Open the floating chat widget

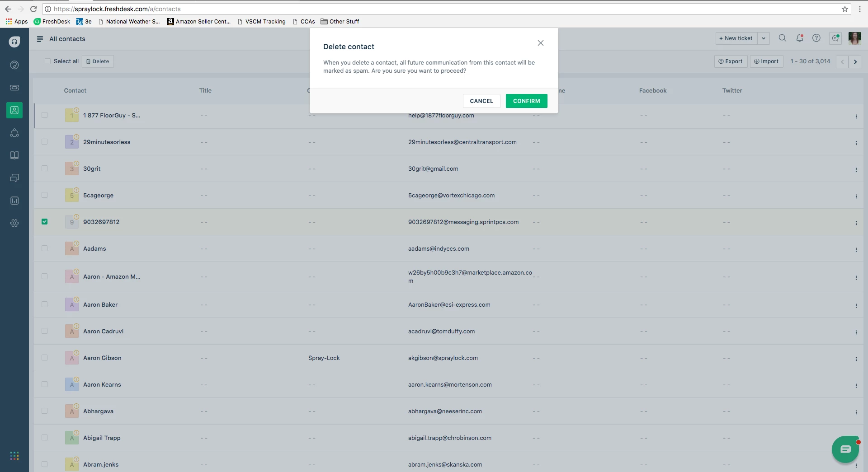click(845, 449)
